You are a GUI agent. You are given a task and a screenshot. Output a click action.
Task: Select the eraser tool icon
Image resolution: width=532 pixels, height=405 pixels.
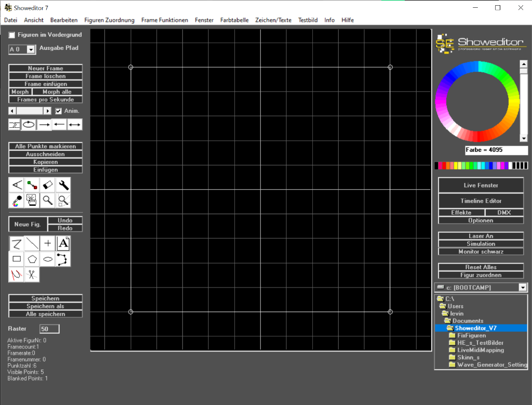click(x=48, y=185)
